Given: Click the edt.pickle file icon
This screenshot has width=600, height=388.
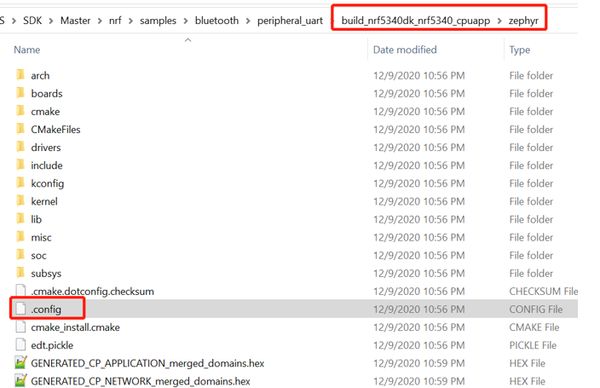Looking at the screenshot, I should [x=21, y=344].
